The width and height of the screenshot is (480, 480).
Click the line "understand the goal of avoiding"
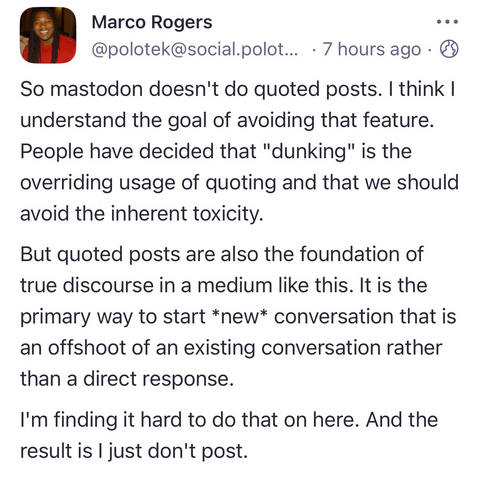pyautogui.click(x=227, y=120)
